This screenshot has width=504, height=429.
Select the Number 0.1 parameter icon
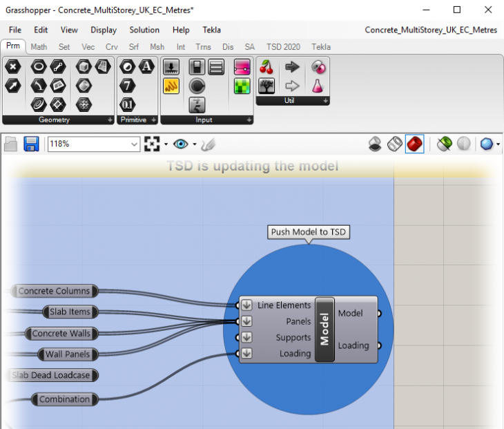pyautogui.click(x=127, y=105)
